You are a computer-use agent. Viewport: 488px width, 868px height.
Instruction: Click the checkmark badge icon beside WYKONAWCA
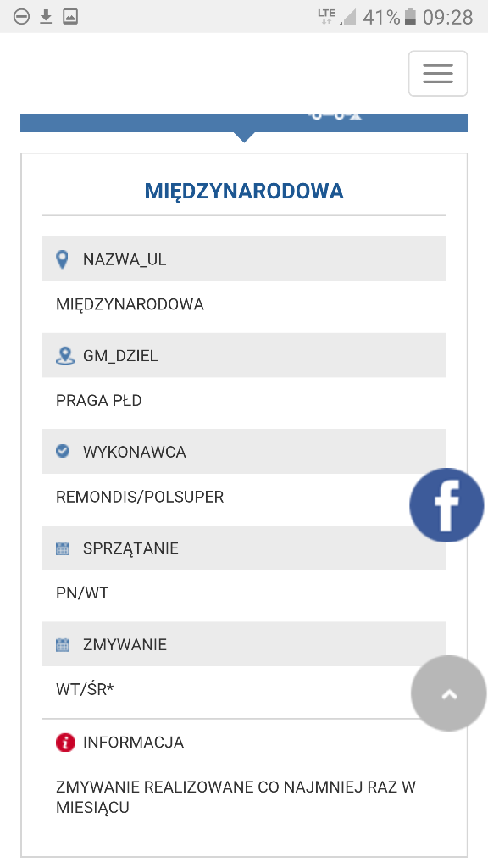point(63,451)
